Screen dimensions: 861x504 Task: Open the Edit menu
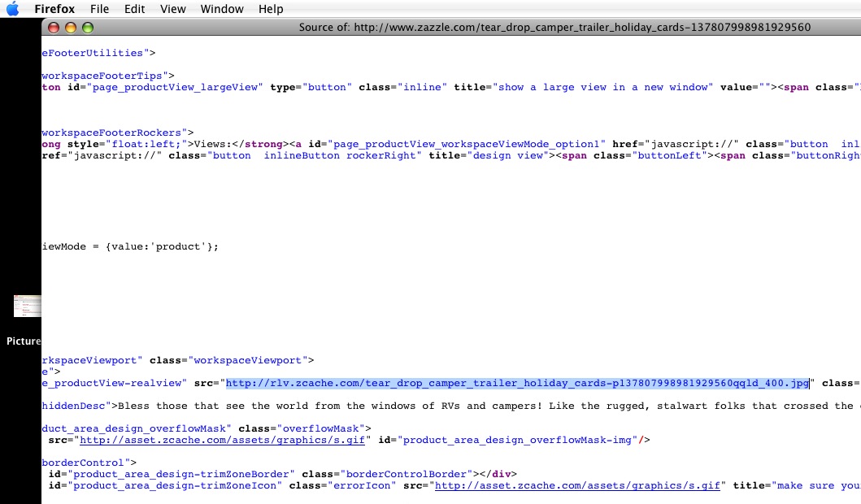(134, 9)
